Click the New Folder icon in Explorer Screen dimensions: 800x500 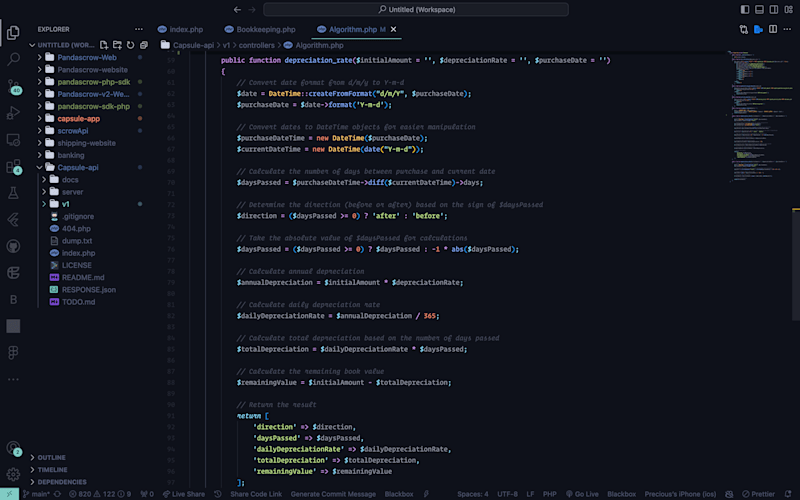click(117, 45)
